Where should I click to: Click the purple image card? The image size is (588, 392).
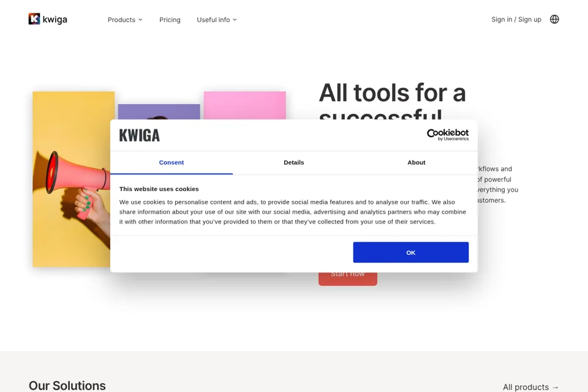[x=159, y=112]
